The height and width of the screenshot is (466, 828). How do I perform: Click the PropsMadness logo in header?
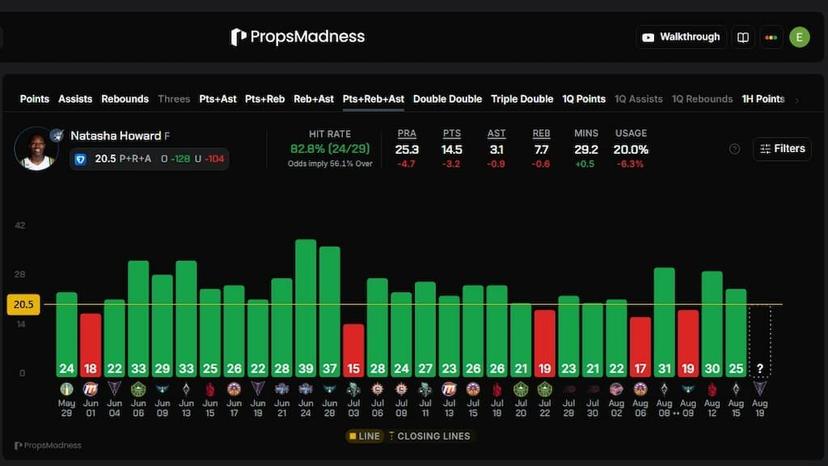coord(298,37)
